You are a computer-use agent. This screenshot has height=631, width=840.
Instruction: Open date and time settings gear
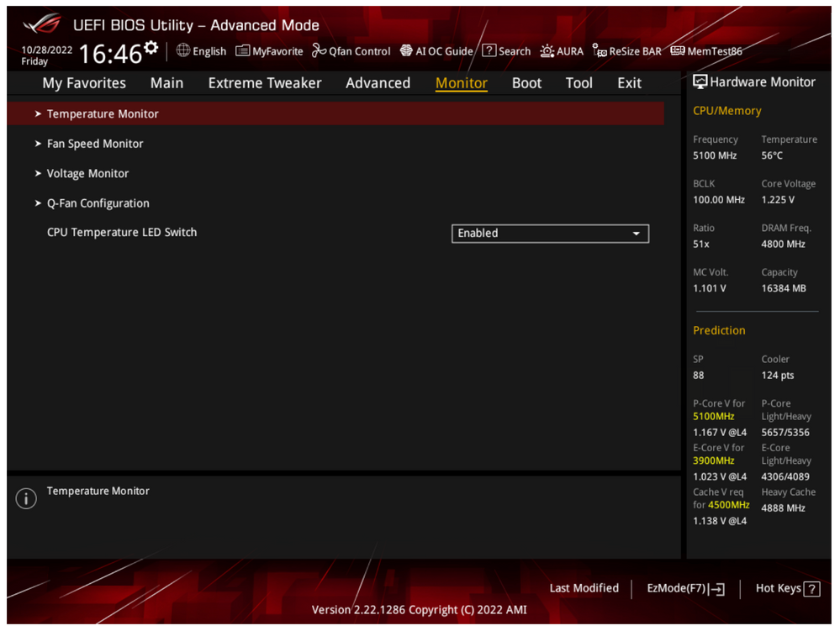point(151,48)
